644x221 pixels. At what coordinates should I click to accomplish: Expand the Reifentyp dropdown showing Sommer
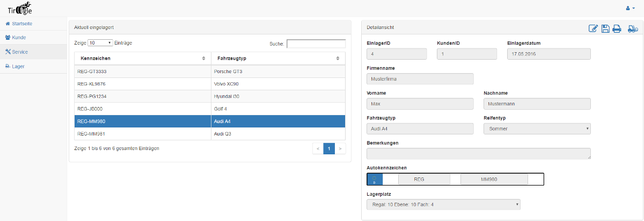pos(536,129)
